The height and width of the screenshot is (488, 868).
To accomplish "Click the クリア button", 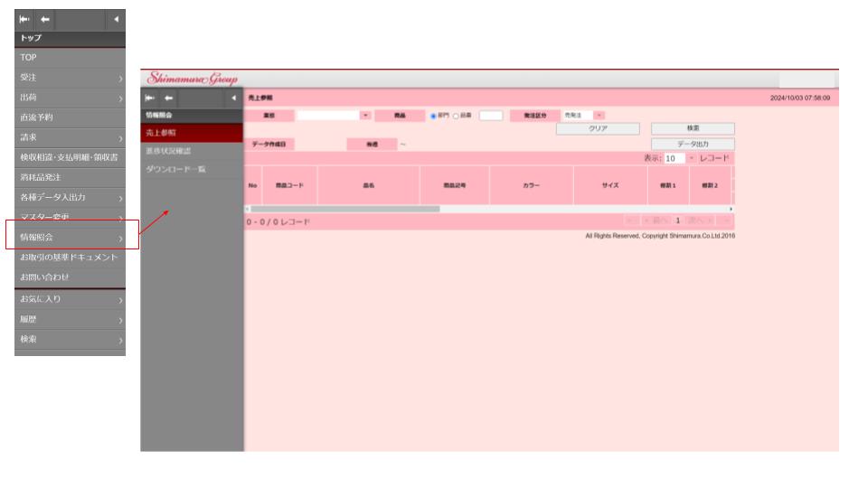I will coord(598,129).
